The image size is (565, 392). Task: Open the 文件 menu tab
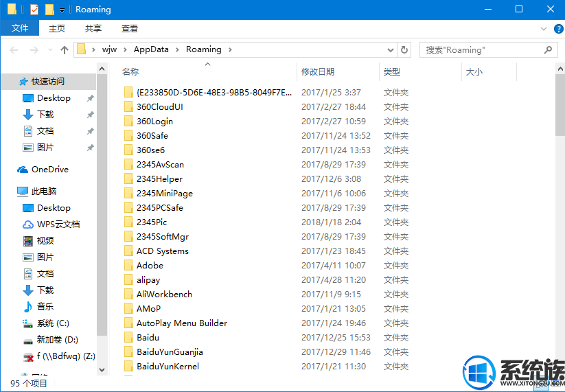[x=20, y=28]
